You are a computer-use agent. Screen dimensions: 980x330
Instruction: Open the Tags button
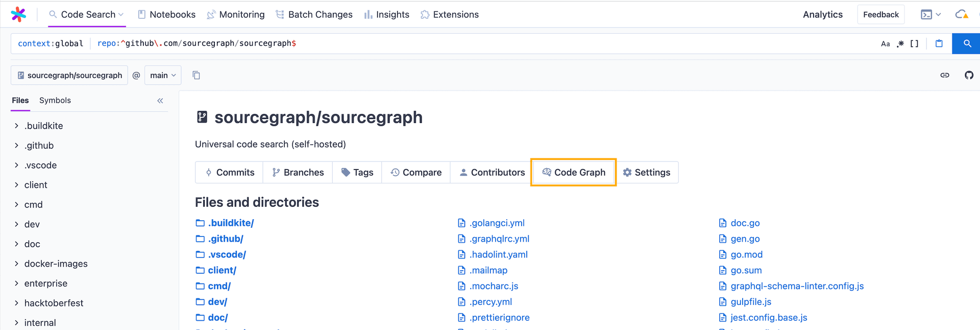click(357, 172)
